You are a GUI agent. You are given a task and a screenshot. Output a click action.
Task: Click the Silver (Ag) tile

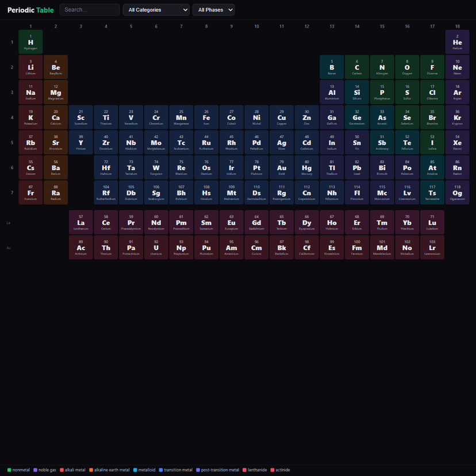point(282,143)
